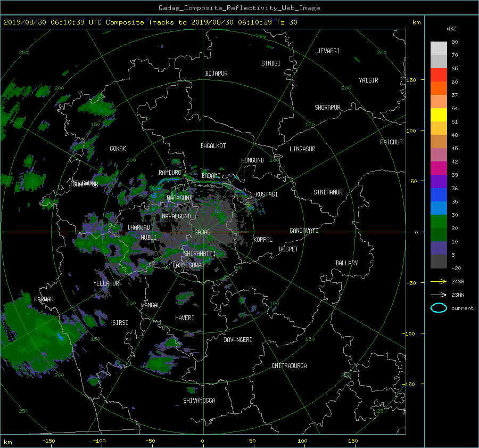This screenshot has height=448, width=479.
Task: Click the magenta 39-42 dBZ color swatch
Action: pos(439,168)
